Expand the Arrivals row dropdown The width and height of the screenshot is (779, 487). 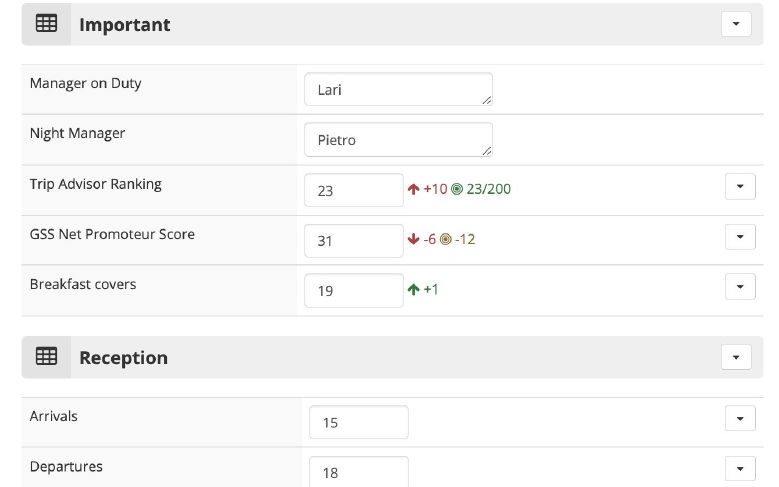[x=739, y=418]
